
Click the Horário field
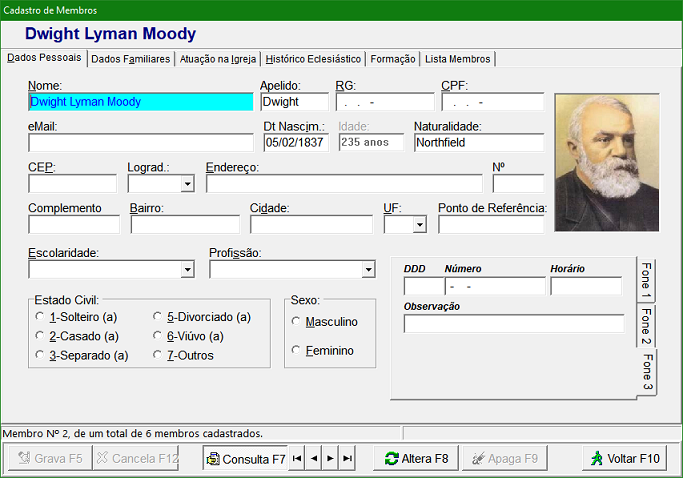point(586,286)
